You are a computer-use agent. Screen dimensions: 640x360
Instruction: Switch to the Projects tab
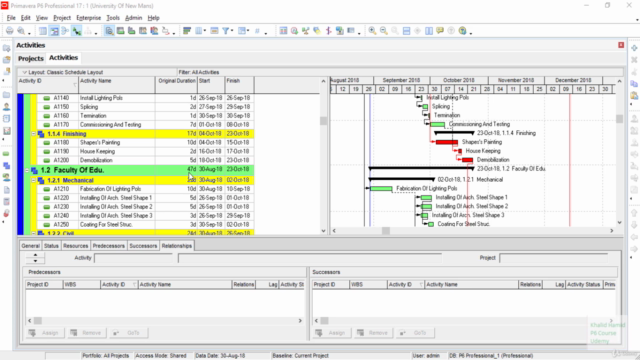[31, 58]
